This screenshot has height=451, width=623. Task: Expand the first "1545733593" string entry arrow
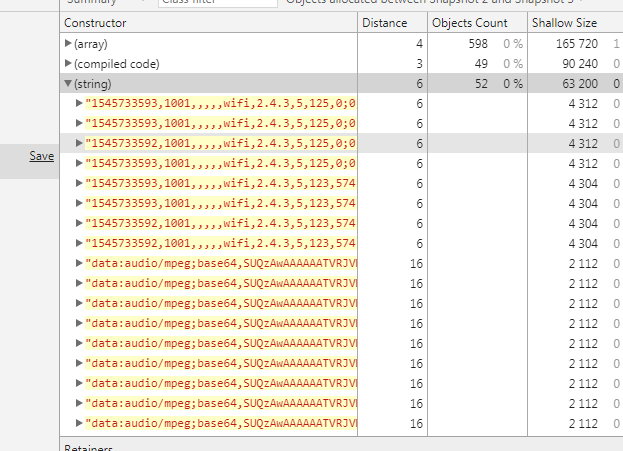(x=80, y=104)
